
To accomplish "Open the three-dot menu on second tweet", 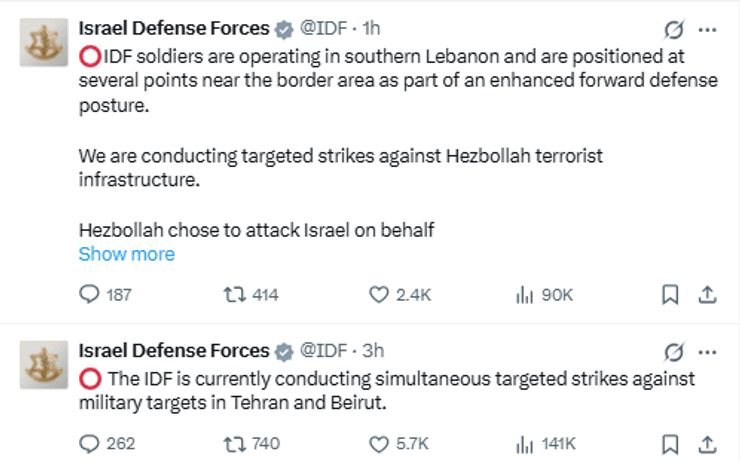I will (708, 352).
